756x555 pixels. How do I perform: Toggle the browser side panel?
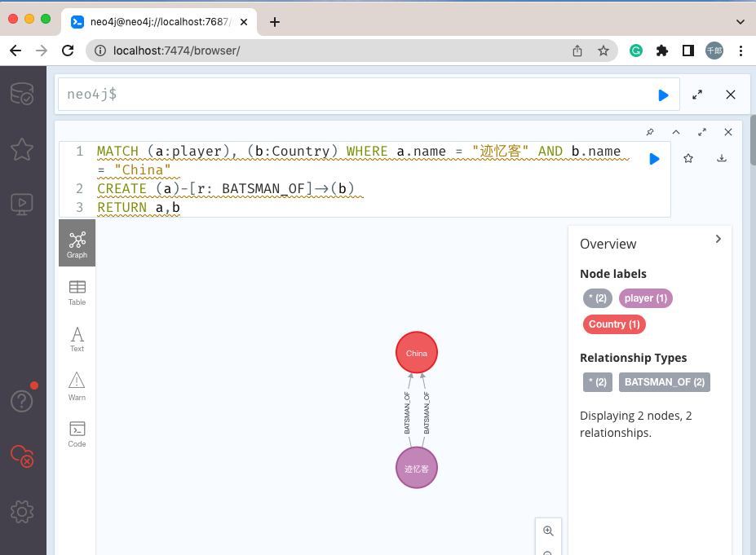(x=688, y=51)
